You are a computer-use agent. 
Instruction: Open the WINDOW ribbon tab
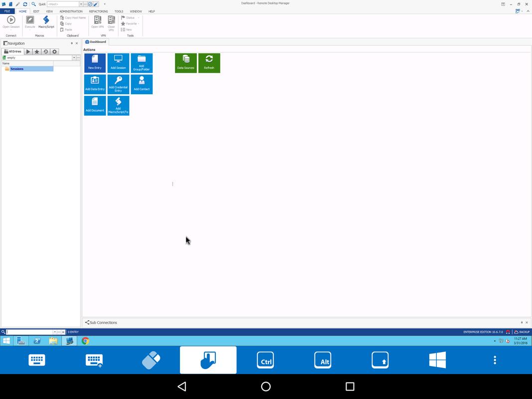coord(136,11)
